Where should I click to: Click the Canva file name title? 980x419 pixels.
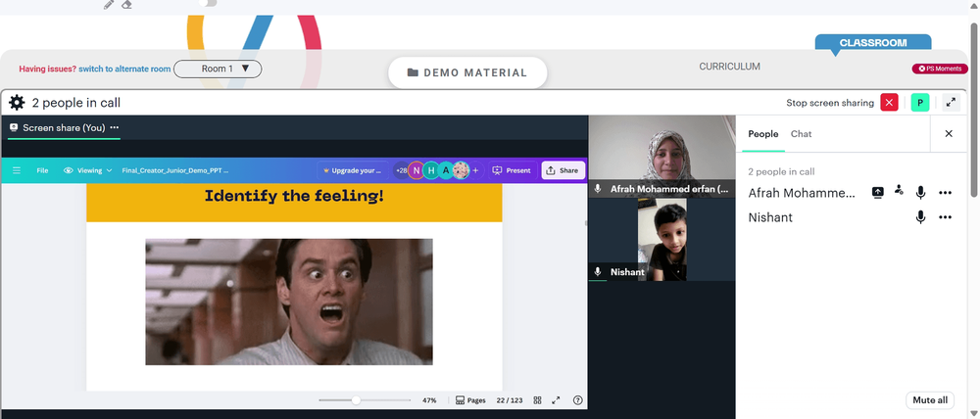tap(175, 169)
